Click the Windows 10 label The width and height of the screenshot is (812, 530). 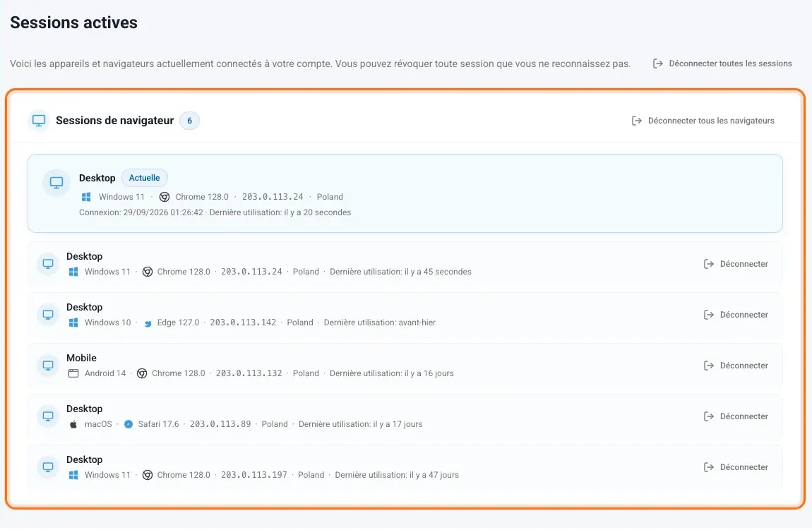[108, 323]
